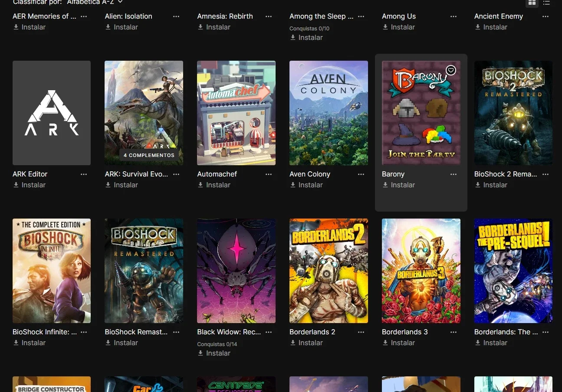
Task: Open options menu for Among Us
Action: pyautogui.click(x=454, y=16)
